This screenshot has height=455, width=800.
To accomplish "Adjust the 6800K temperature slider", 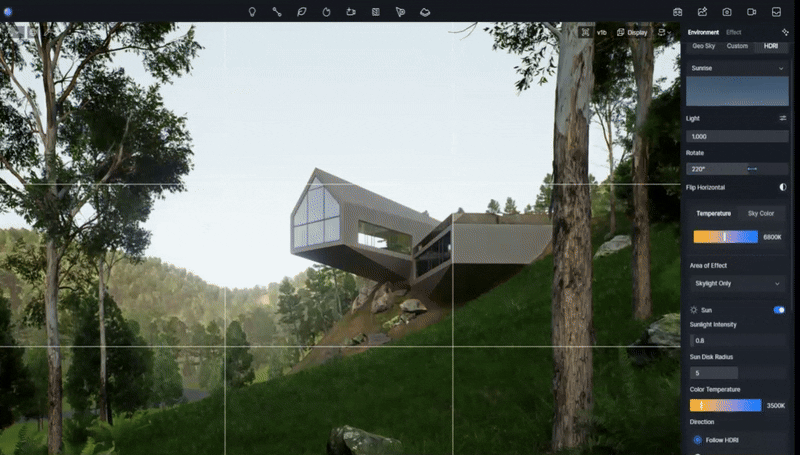I will (x=725, y=237).
